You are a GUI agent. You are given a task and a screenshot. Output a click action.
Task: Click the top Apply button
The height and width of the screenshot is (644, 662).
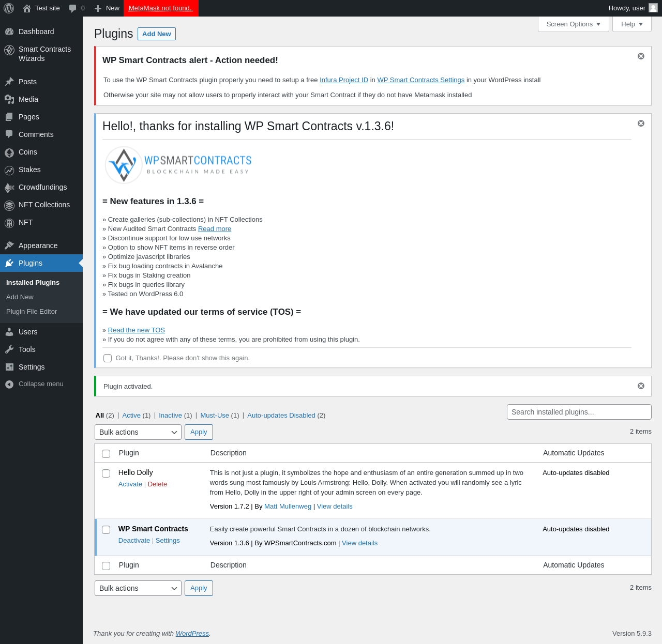tap(199, 432)
